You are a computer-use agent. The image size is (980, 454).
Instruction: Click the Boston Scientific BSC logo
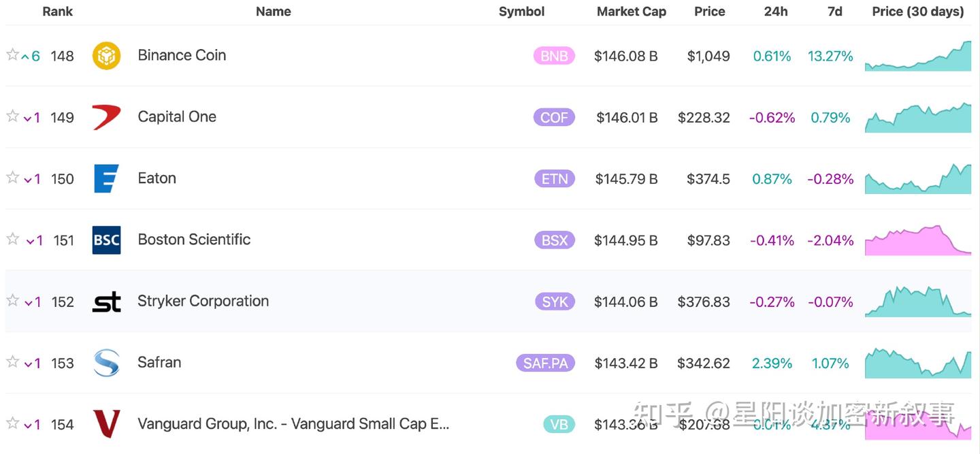pos(106,240)
